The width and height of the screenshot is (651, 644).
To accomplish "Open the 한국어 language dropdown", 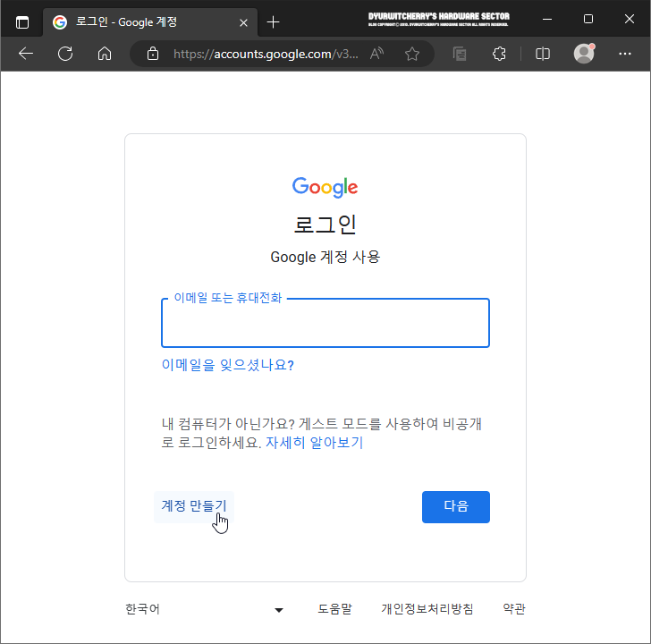I will pyautogui.click(x=205, y=609).
